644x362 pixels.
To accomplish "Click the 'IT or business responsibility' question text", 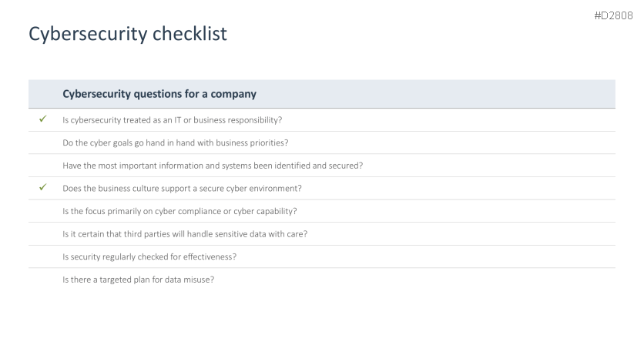I will coord(176,119).
